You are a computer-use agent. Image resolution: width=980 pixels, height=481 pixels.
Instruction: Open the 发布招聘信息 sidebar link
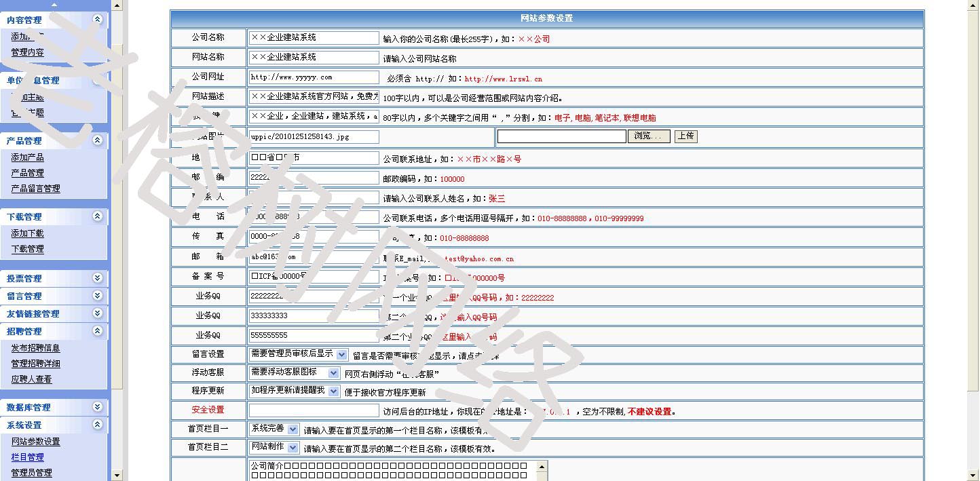click(35, 348)
